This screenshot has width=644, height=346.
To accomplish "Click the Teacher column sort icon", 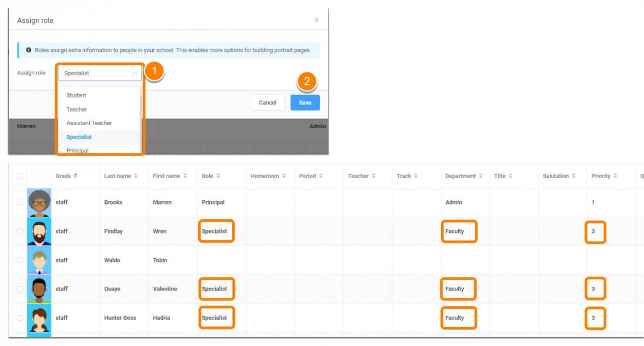I will pos(374,176).
